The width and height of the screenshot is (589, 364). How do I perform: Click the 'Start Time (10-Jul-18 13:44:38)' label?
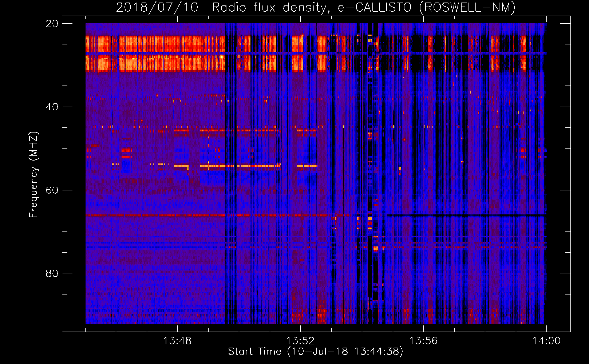pos(316,352)
